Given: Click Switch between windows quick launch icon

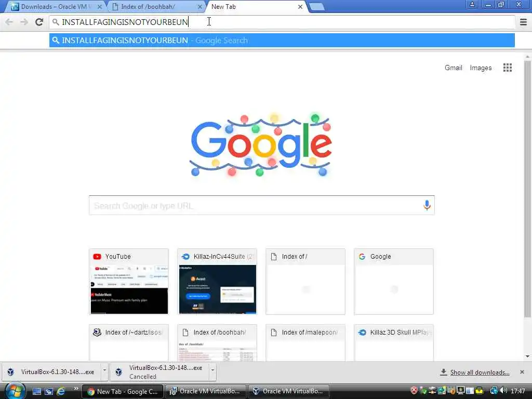Looking at the screenshot, I should tap(49, 391).
